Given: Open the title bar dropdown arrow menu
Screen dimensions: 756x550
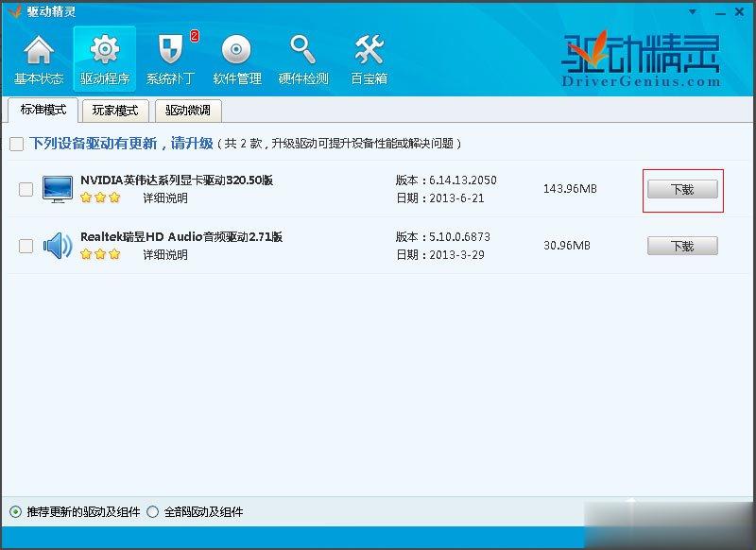Looking at the screenshot, I should pyautogui.click(x=693, y=12).
